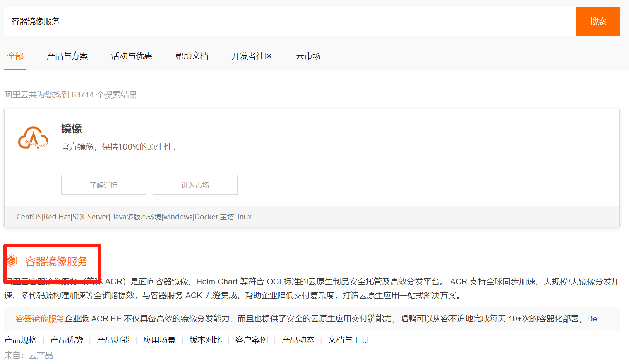Click the stacked-layers icon beside 容器镜像服务
Viewport: 629px width, 364px height.
[12, 261]
